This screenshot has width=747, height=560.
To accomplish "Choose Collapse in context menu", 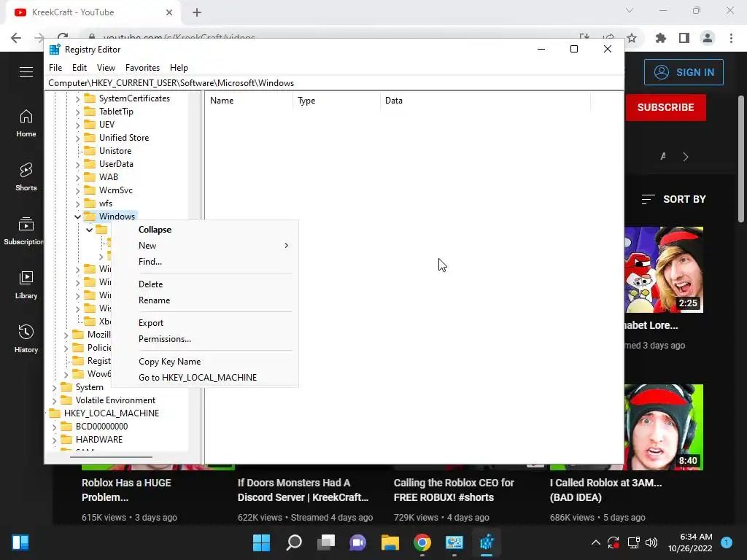I will (x=205, y=230).
